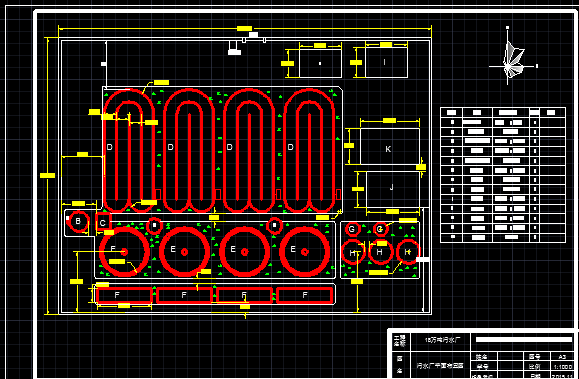
Task: Pick the left G circle
Action: tap(352, 229)
